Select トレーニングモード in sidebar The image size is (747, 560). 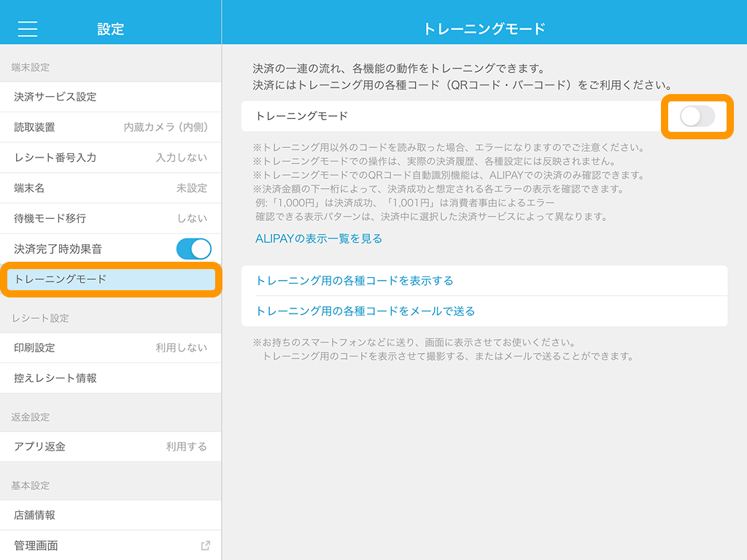[111, 279]
